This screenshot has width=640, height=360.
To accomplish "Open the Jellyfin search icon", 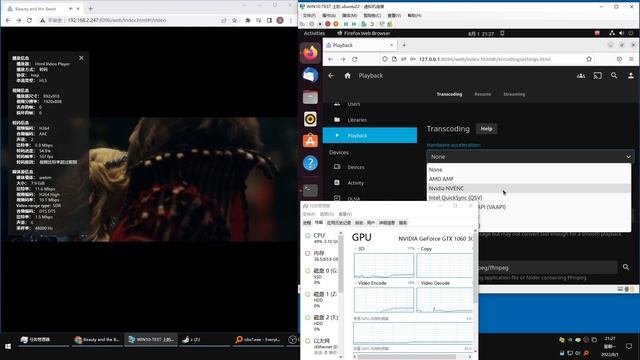I will [614, 76].
